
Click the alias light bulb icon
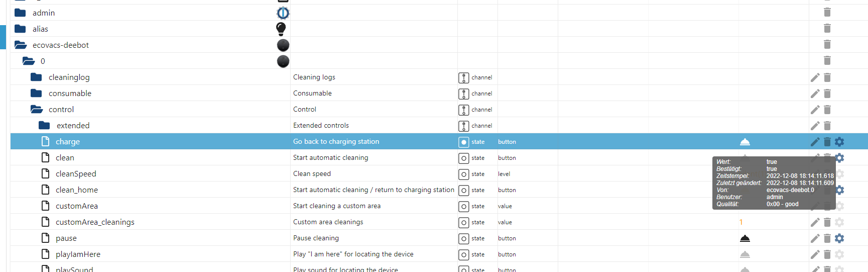pyautogui.click(x=281, y=29)
